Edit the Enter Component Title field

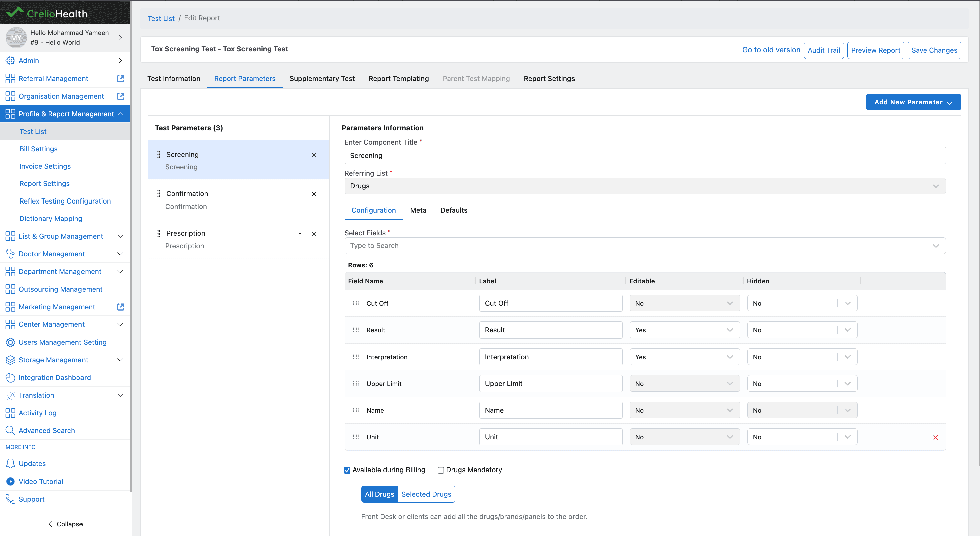coord(645,155)
